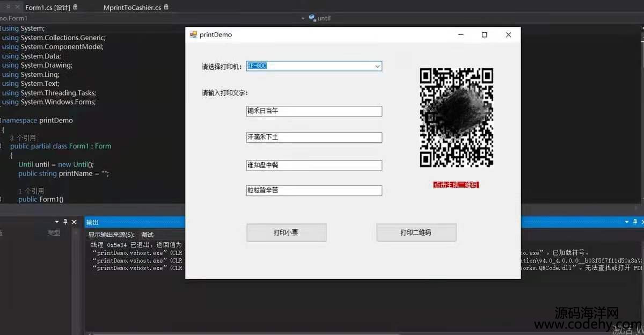
Task: Click the line 'public string printName = "";'
Action: pyautogui.click(x=63, y=174)
